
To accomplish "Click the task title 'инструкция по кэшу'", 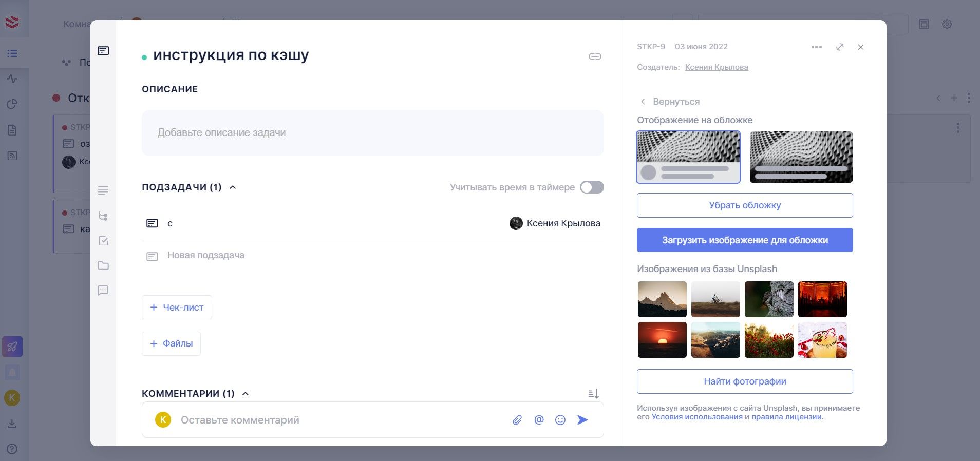I will pyautogui.click(x=231, y=55).
